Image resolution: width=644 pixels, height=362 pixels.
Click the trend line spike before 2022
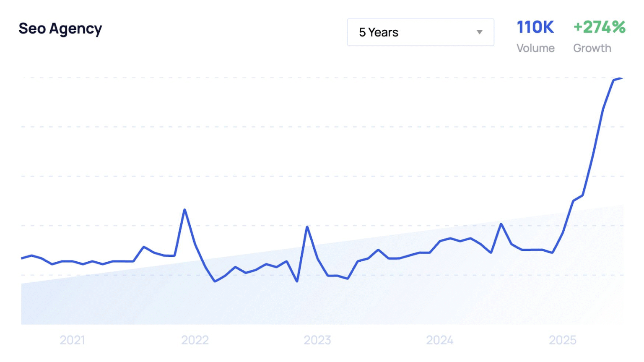184,210
